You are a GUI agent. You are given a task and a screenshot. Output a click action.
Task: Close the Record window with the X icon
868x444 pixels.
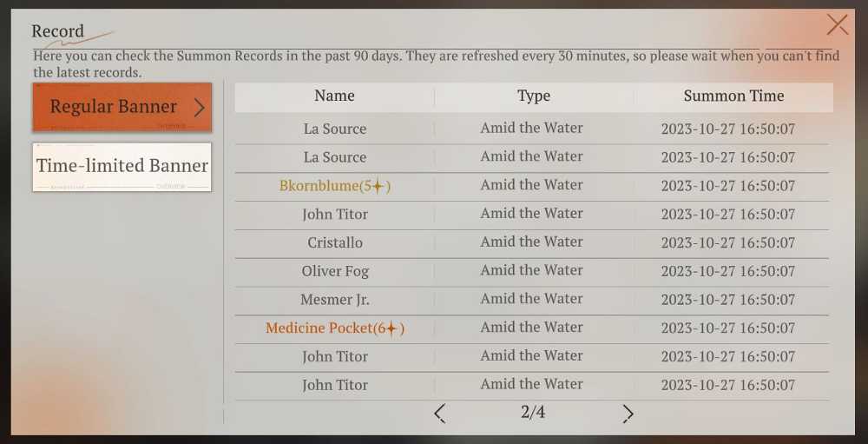click(x=837, y=25)
